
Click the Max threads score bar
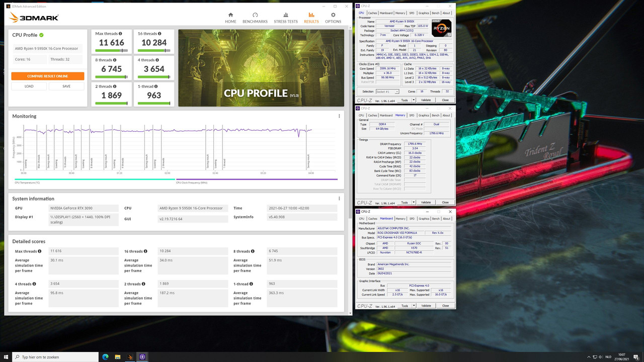tap(111, 50)
